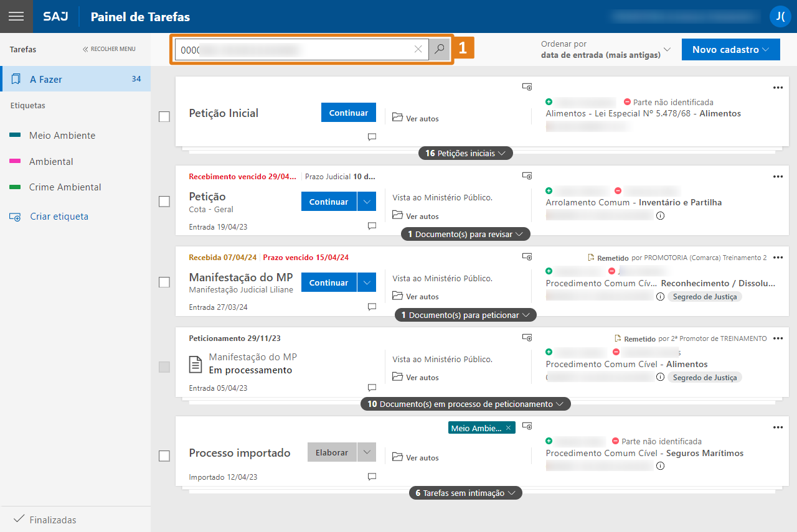The height and width of the screenshot is (532, 797).
Task: Click info icon on Arrolamento Comum card
Action: [x=660, y=215]
